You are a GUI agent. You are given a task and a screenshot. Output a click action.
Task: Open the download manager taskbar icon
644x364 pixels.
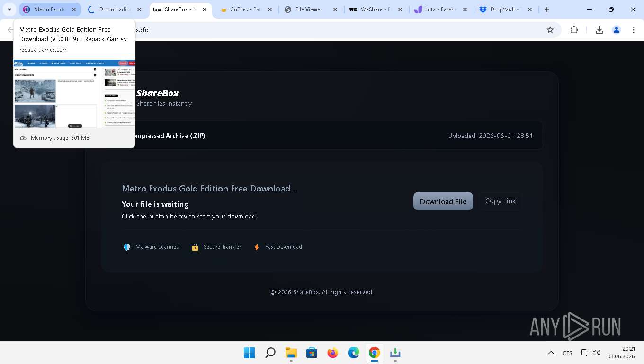click(x=395, y=353)
